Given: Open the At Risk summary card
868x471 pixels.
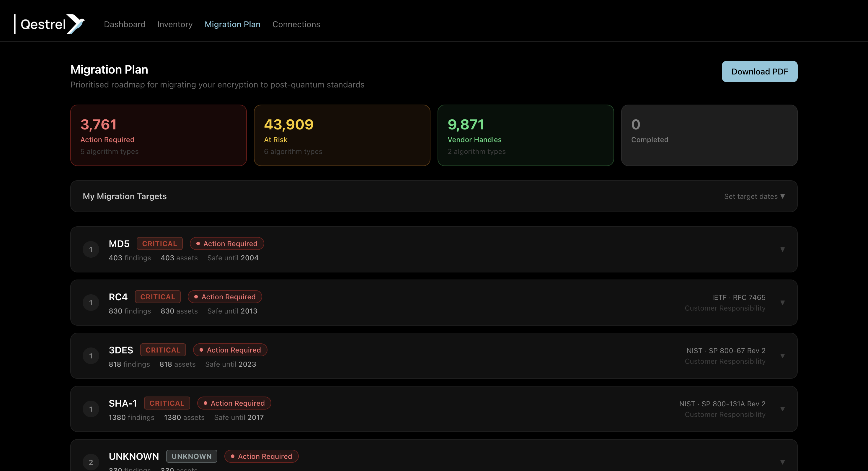Looking at the screenshot, I should point(342,135).
